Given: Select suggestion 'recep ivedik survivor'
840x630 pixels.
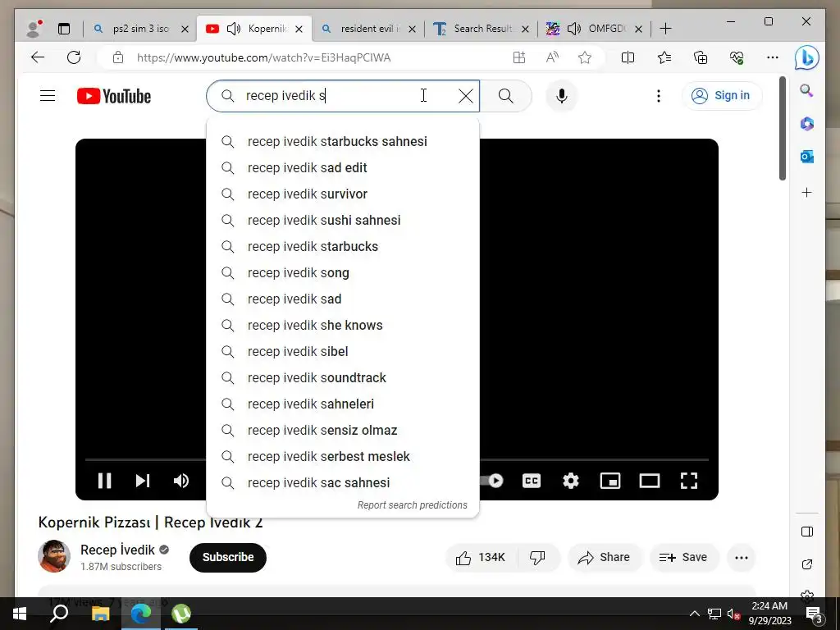Looking at the screenshot, I should point(343,194).
